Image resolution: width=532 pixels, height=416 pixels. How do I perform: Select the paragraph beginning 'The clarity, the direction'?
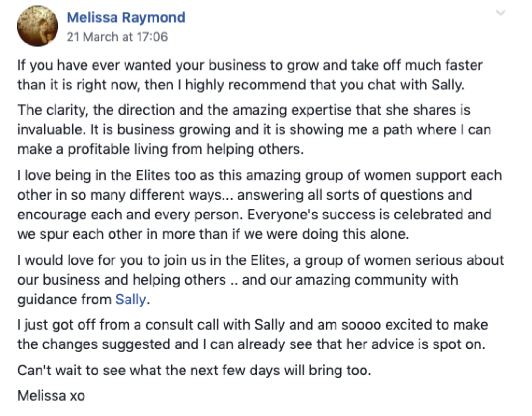[254, 129]
